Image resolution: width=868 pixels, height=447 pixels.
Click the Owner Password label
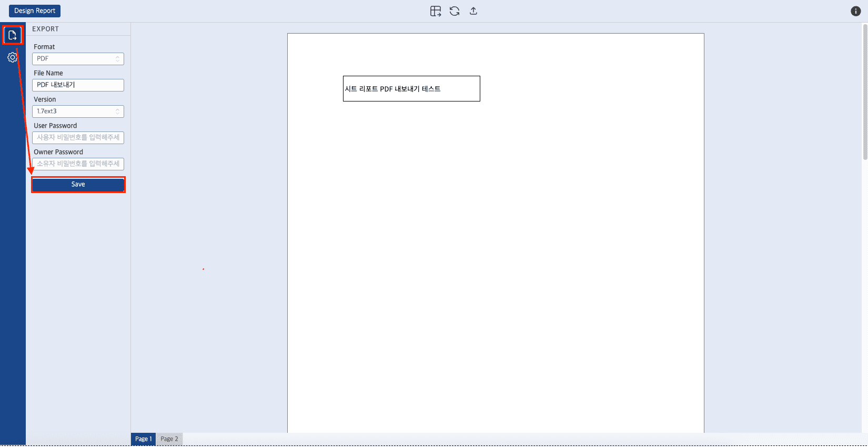pos(58,152)
